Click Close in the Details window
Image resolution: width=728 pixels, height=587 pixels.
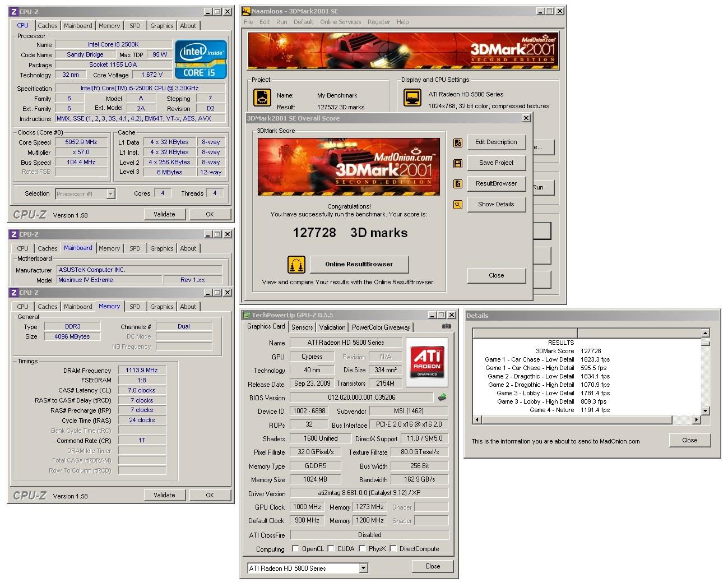[x=690, y=441]
